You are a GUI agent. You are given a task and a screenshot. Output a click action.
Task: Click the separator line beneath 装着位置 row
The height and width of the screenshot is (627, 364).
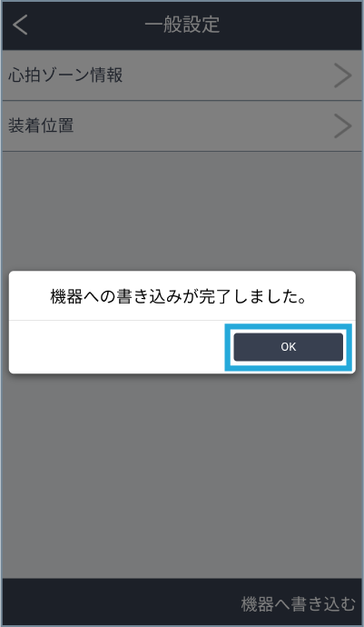coord(182,151)
